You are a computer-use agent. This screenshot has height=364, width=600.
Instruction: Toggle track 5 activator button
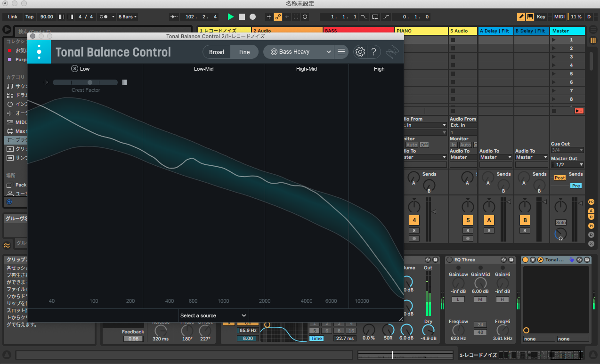(x=468, y=220)
